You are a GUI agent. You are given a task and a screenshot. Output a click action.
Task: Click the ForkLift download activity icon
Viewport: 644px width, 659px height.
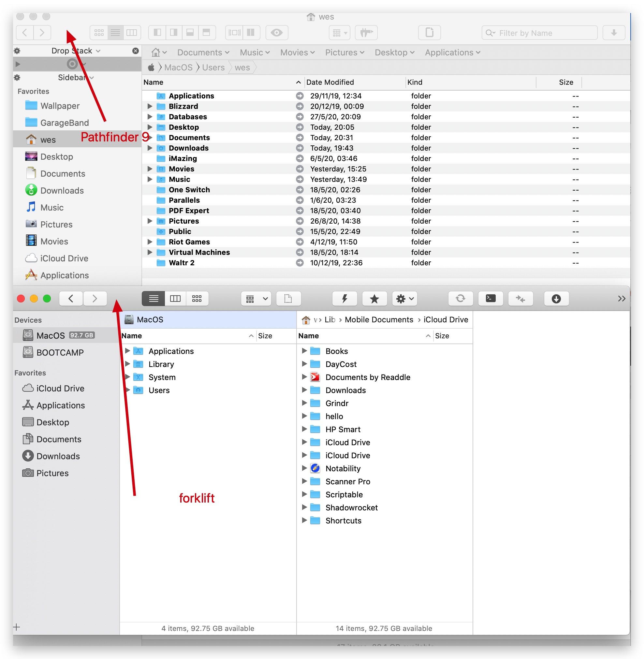coord(556,299)
